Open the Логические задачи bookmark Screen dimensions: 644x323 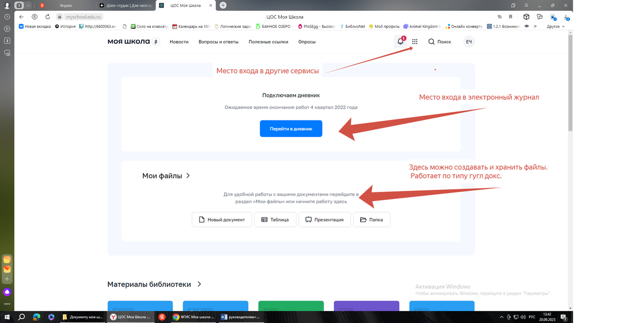click(233, 26)
